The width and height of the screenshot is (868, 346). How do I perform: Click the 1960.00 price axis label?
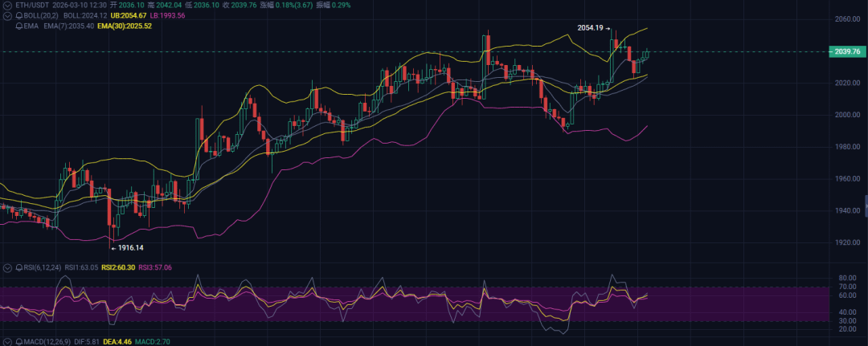coord(847,179)
